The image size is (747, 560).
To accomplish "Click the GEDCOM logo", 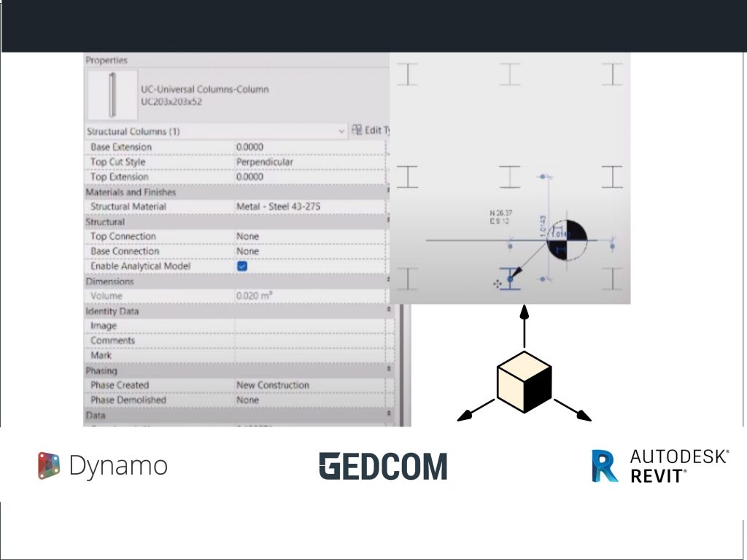I will pyautogui.click(x=383, y=466).
